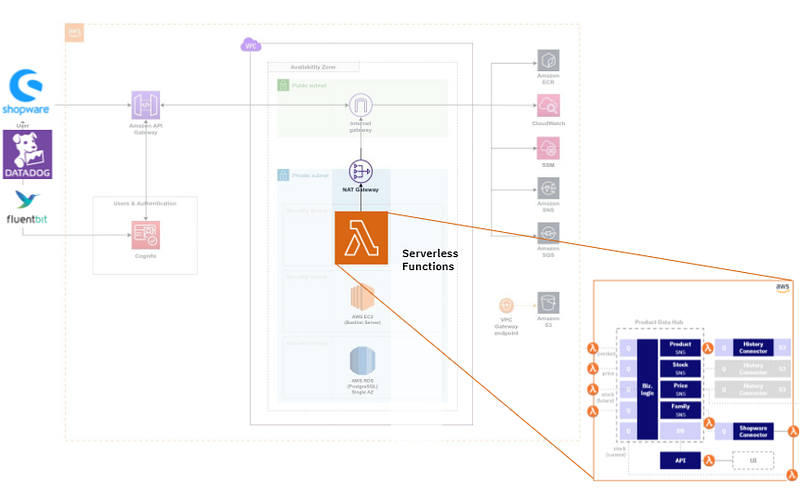Click the 'Availability Zone' label
Image resolution: width=800 pixels, height=492 pixels.
[x=313, y=67]
